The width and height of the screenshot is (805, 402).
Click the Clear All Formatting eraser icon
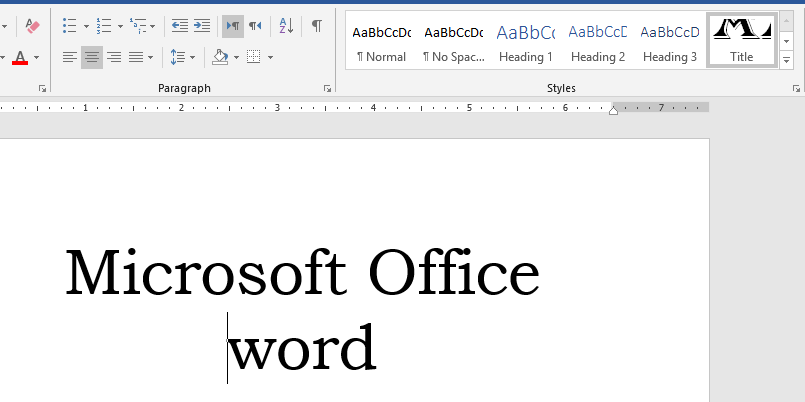32,26
